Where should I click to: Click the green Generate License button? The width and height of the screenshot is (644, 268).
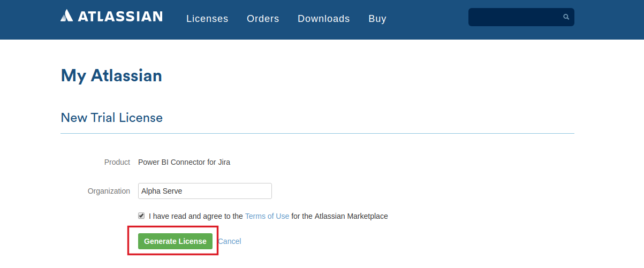pos(175,241)
